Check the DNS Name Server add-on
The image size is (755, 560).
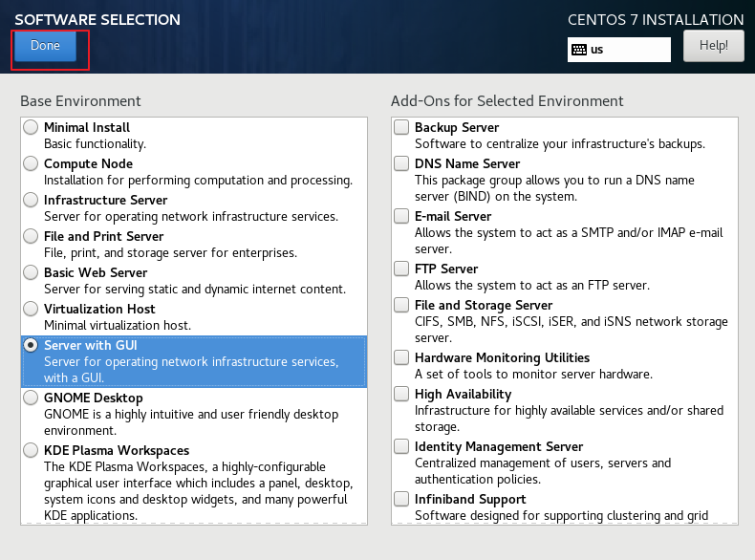pos(401,163)
